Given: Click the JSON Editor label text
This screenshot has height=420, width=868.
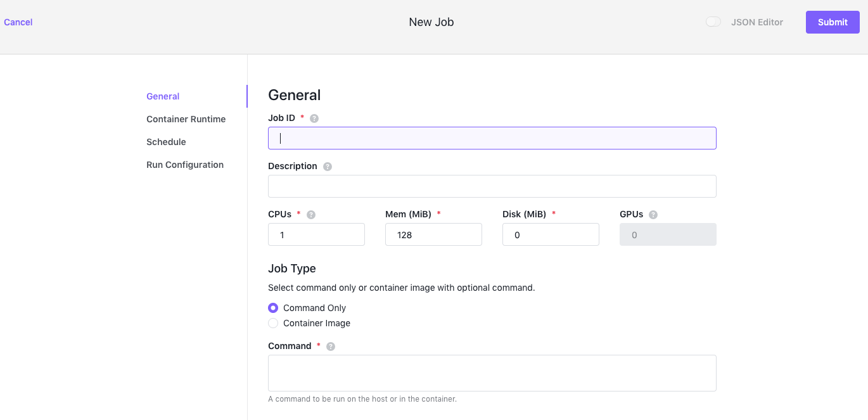Looking at the screenshot, I should pyautogui.click(x=757, y=22).
